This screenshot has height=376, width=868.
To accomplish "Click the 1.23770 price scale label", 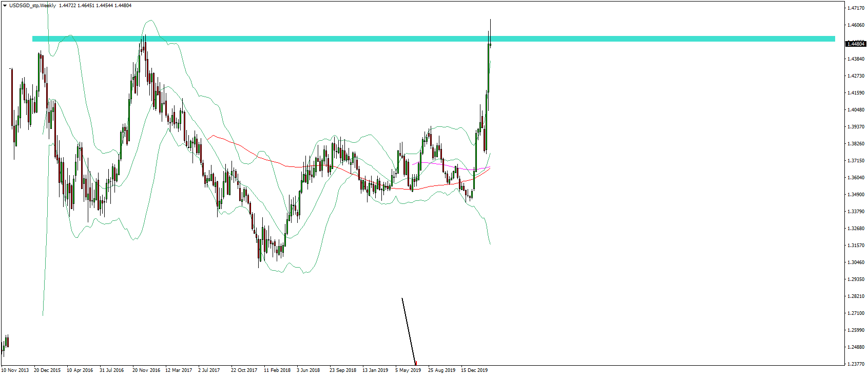I will pos(857,364).
